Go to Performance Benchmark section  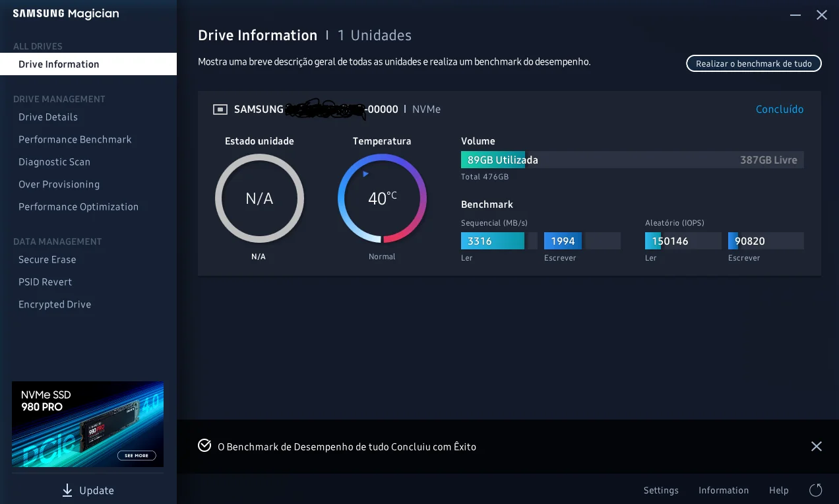75,139
